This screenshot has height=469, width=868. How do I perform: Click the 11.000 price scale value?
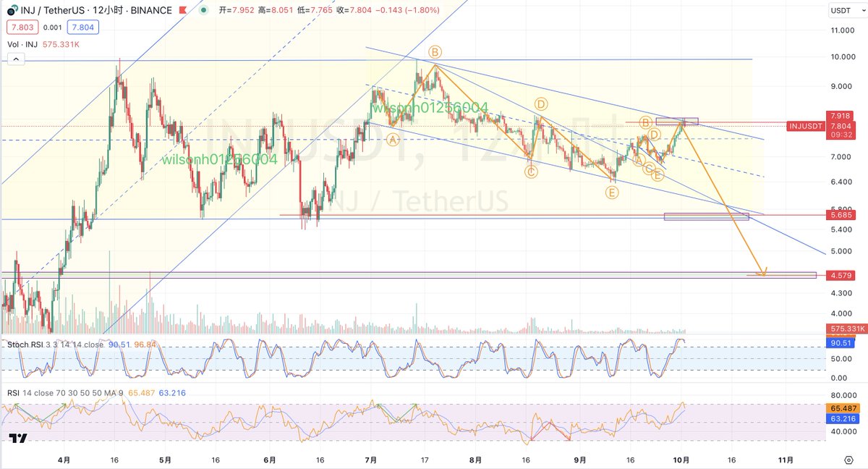pyautogui.click(x=843, y=30)
